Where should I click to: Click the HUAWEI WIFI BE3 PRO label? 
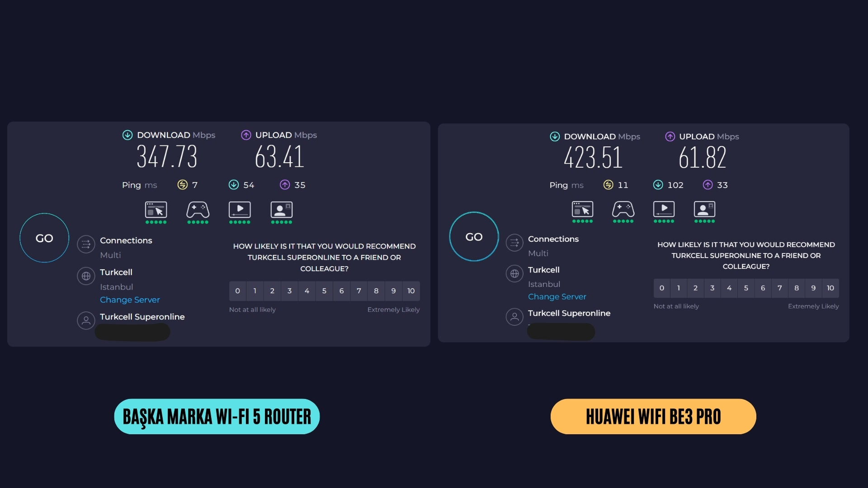point(653,417)
